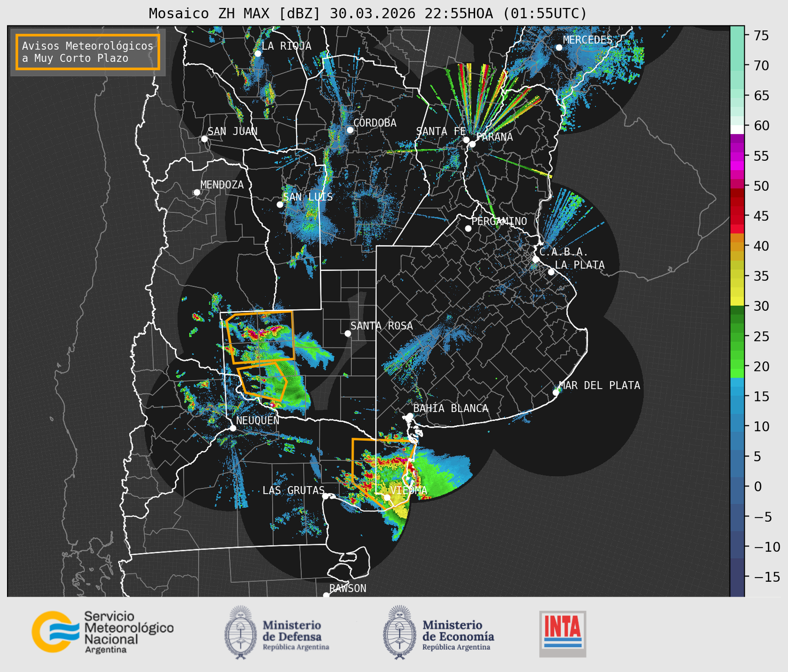The width and height of the screenshot is (788, 672).
Task: Click the Bahía Blanca city label
Action: [x=450, y=408]
